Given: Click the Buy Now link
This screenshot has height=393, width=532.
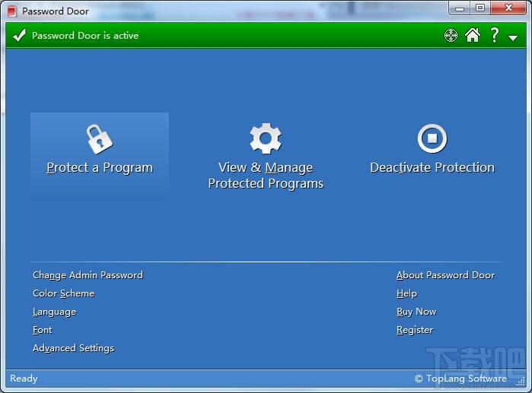Looking at the screenshot, I should (416, 312).
